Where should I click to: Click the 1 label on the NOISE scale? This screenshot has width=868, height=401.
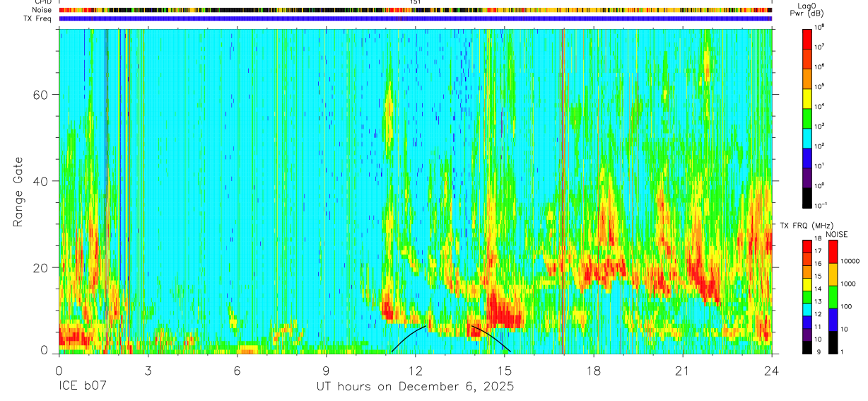pos(843,352)
